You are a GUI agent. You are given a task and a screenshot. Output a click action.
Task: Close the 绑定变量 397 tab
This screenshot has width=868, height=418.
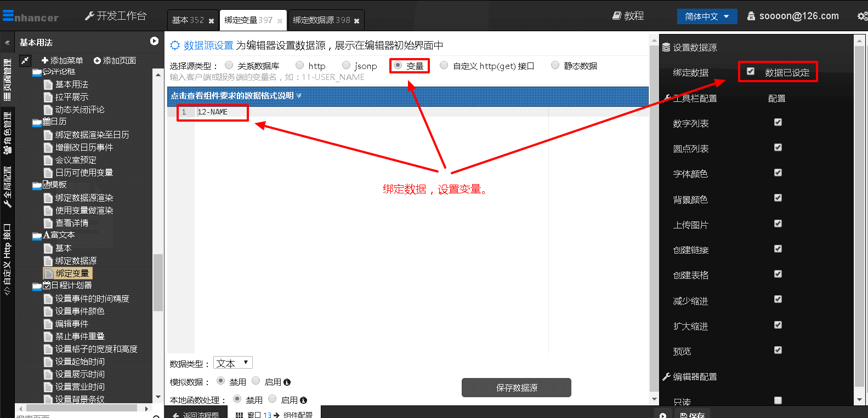click(x=280, y=21)
